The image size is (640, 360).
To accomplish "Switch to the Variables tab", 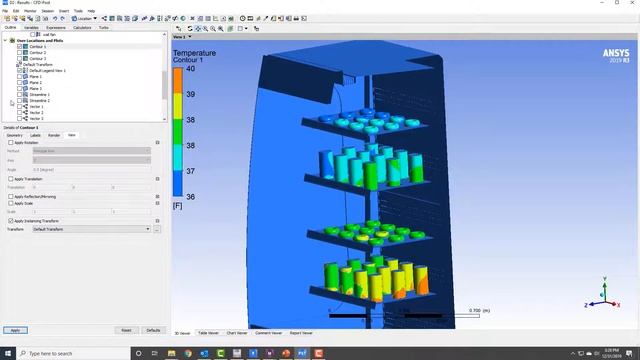I will 31,28.
